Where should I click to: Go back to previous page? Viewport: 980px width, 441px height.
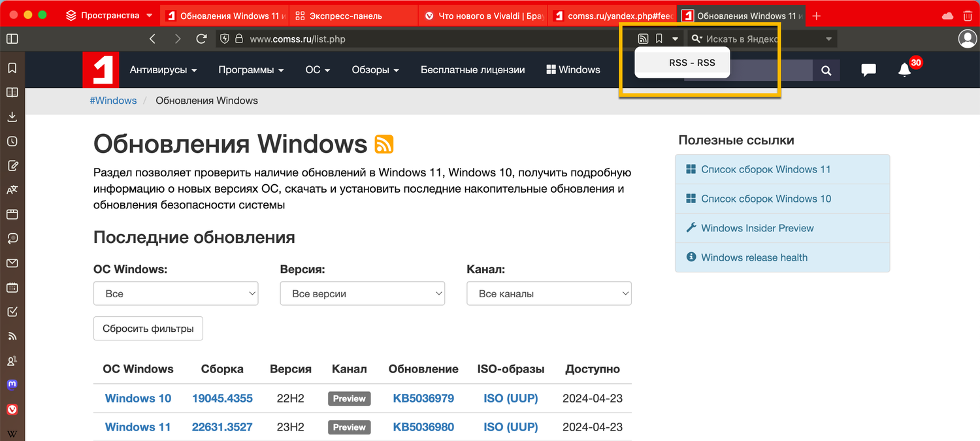152,39
